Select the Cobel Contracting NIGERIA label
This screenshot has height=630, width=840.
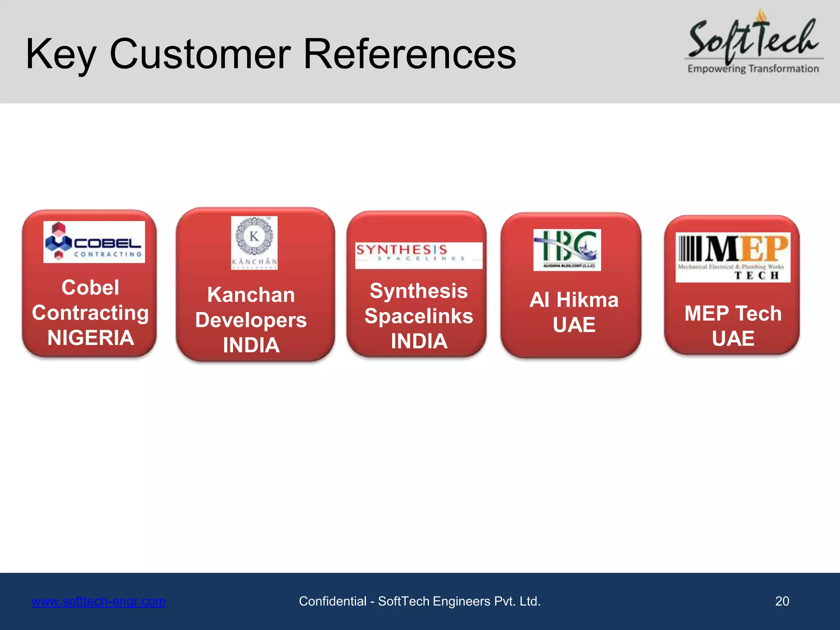coord(90,313)
